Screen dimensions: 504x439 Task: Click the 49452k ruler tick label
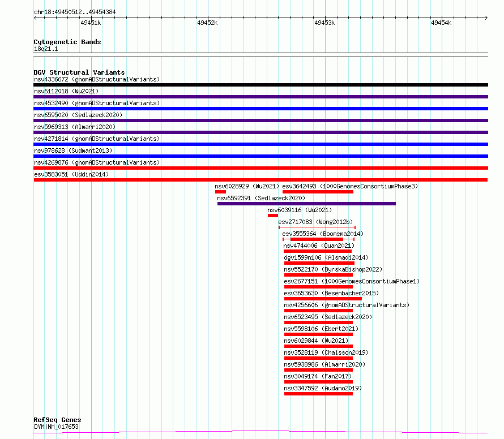click(207, 23)
